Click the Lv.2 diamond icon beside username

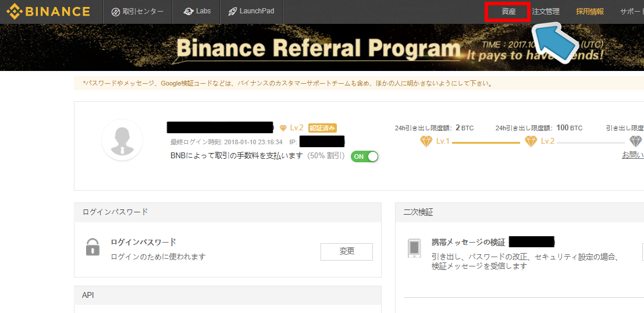click(283, 128)
